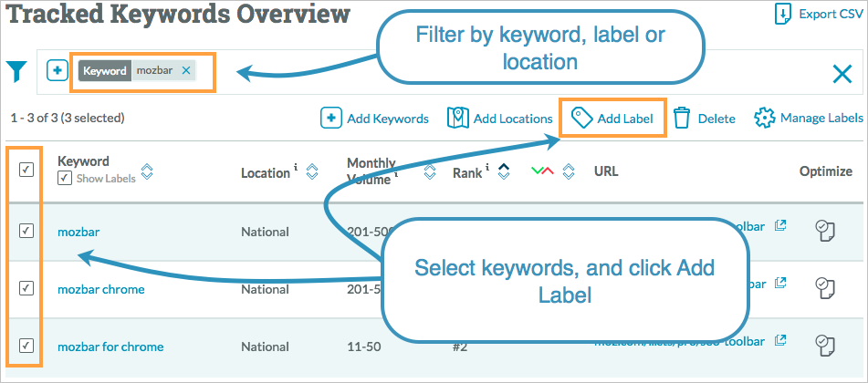The image size is (868, 383).
Task: Click National location in mozbar row
Action: coord(266,232)
